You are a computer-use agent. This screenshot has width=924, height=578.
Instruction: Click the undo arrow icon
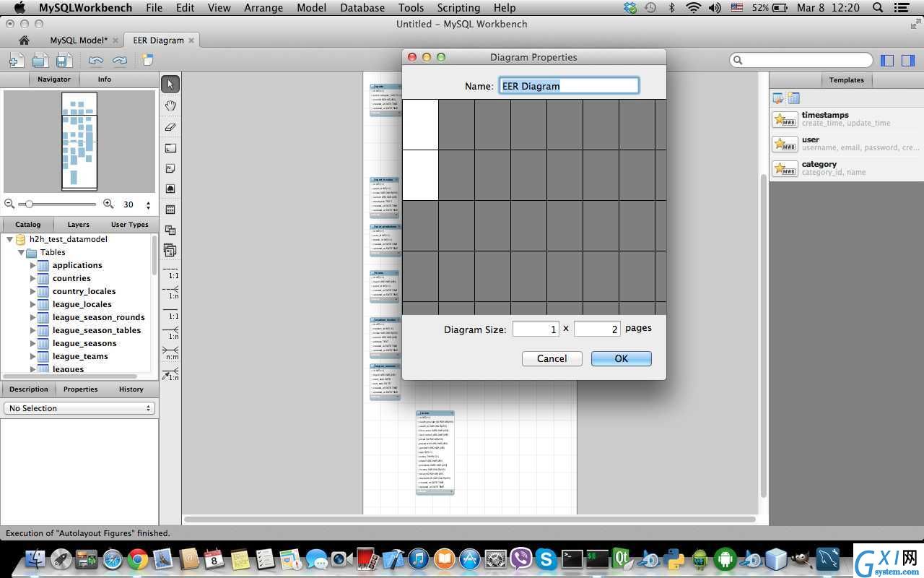point(95,61)
